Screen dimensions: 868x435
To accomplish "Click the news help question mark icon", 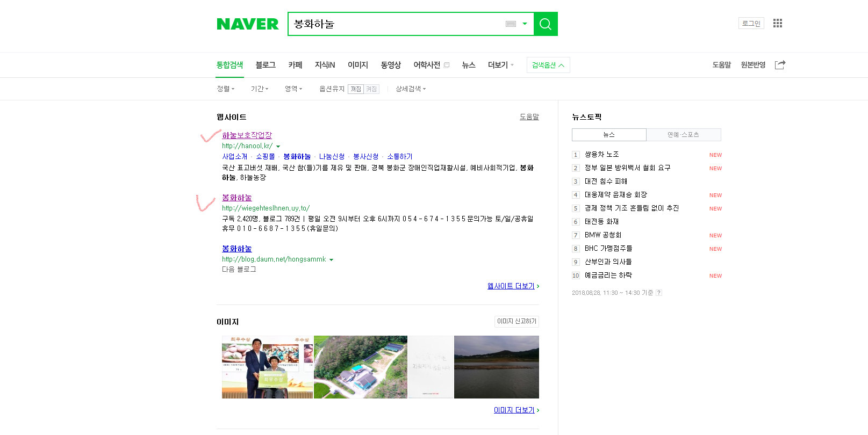I will pyautogui.click(x=659, y=293).
